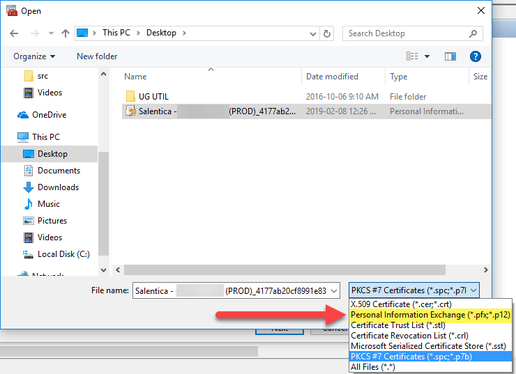
Task: Expand address bar previous locations chevron
Action: click(313, 34)
